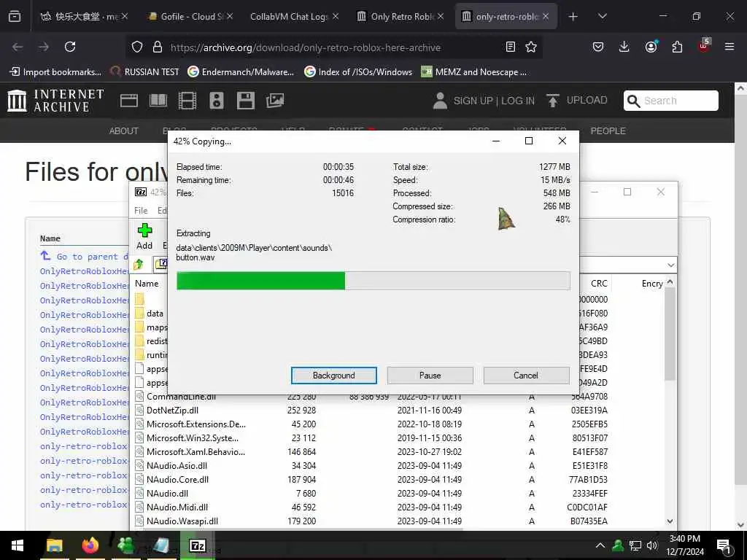
Task: Open Internet Archive home logo
Action: tap(55, 101)
